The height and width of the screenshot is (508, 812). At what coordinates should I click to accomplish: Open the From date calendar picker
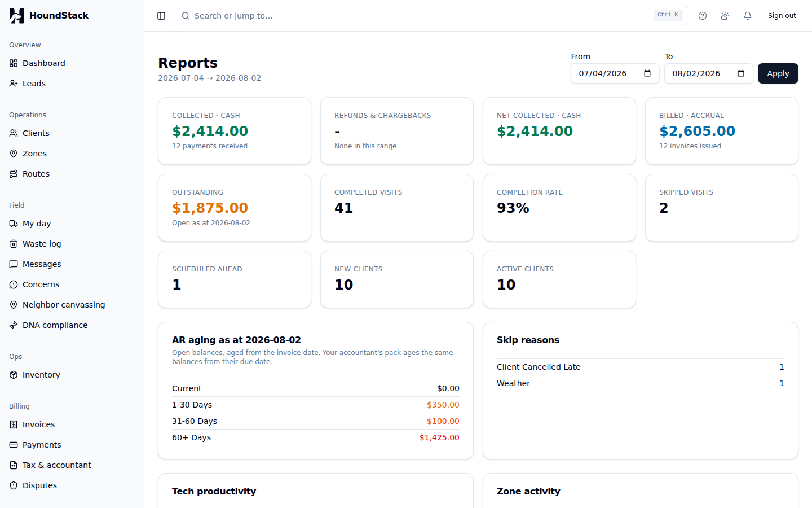pos(647,73)
